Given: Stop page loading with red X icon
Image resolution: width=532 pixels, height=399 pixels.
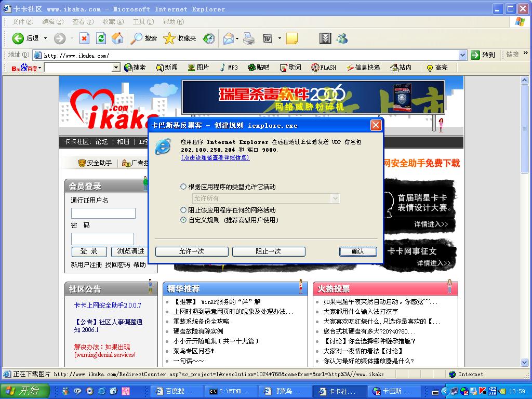Looking at the screenshot, I should [x=84, y=38].
